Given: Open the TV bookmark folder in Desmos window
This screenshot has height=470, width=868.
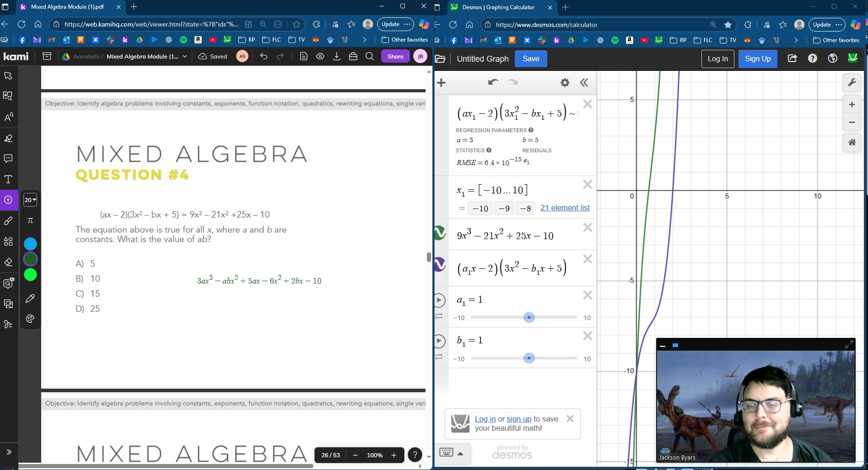Looking at the screenshot, I should pyautogui.click(x=728, y=40).
